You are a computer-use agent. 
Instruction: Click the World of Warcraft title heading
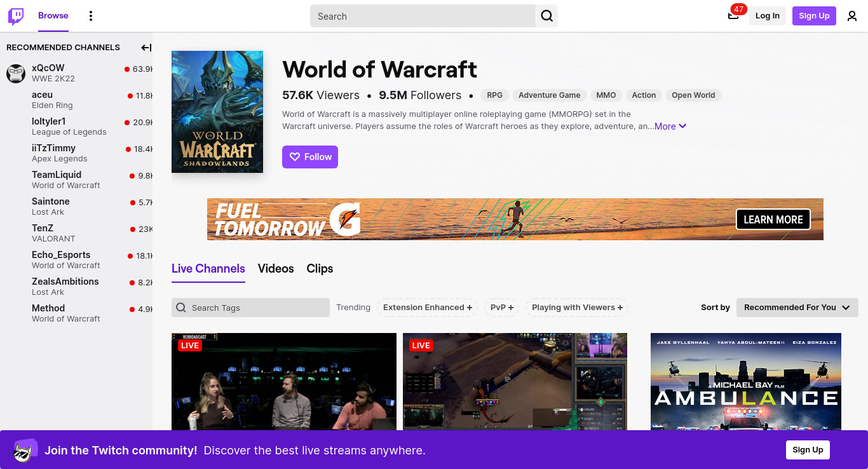click(x=379, y=69)
